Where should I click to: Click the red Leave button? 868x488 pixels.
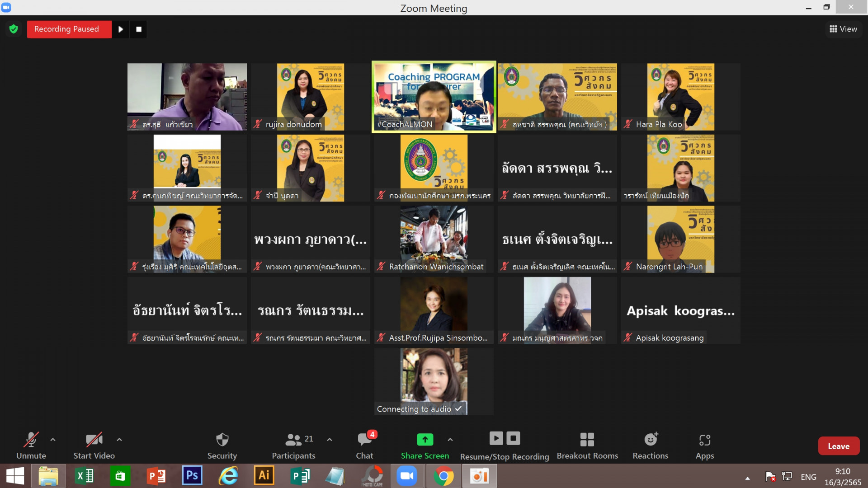[x=838, y=446]
